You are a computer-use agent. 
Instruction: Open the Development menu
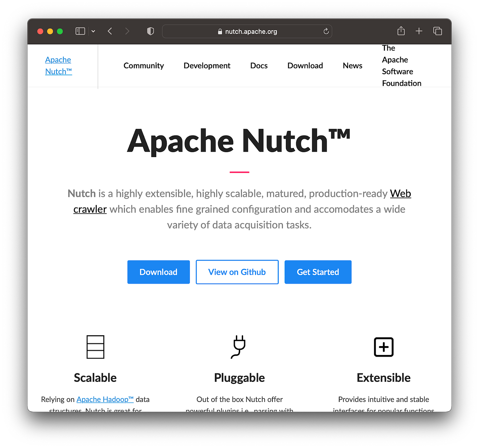(207, 66)
